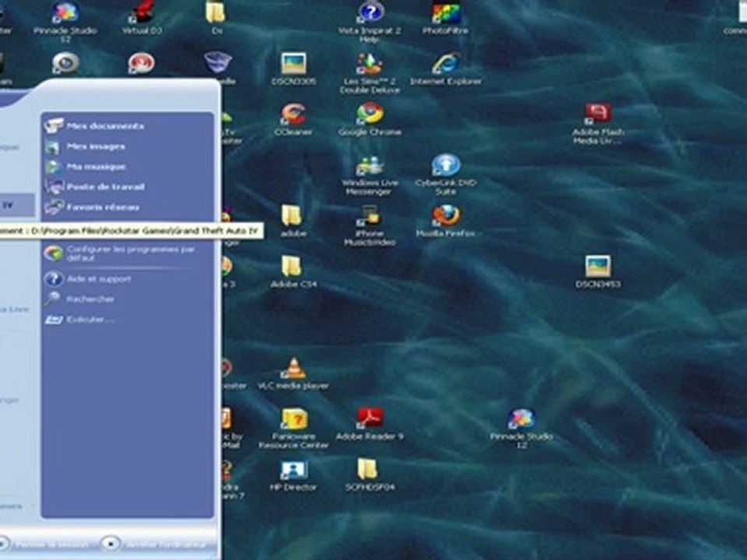Open Mes images in Start menu
The image size is (747, 560).
[x=86, y=146]
